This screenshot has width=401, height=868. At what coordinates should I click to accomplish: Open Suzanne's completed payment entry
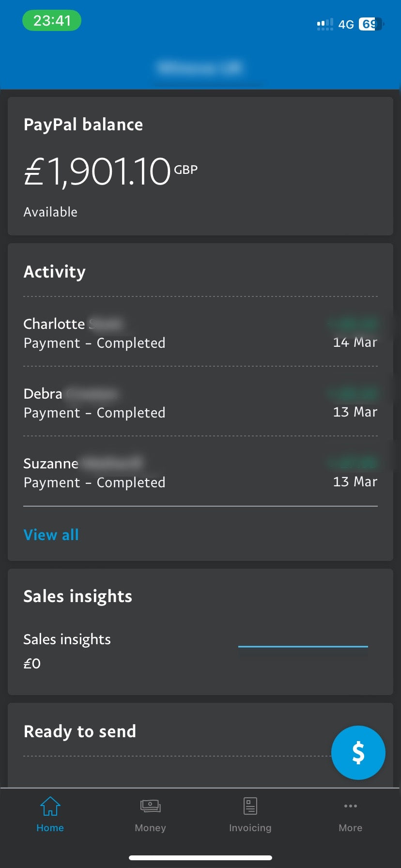[200, 472]
